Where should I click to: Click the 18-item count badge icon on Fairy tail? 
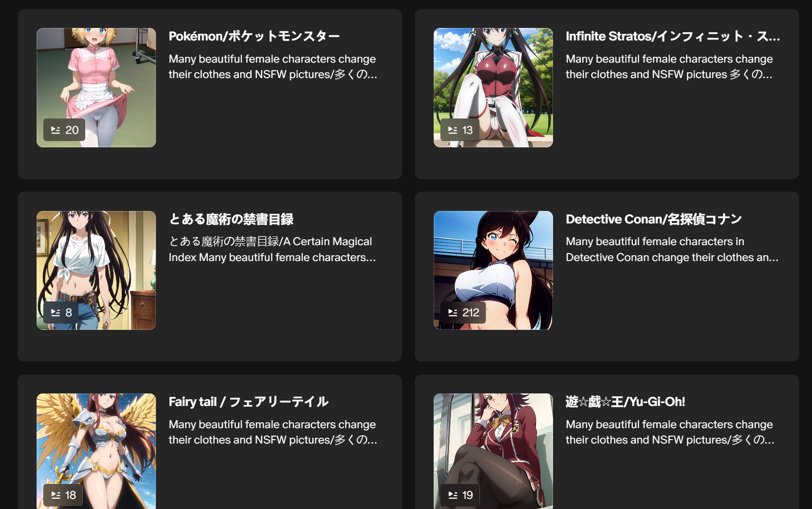tap(56, 495)
